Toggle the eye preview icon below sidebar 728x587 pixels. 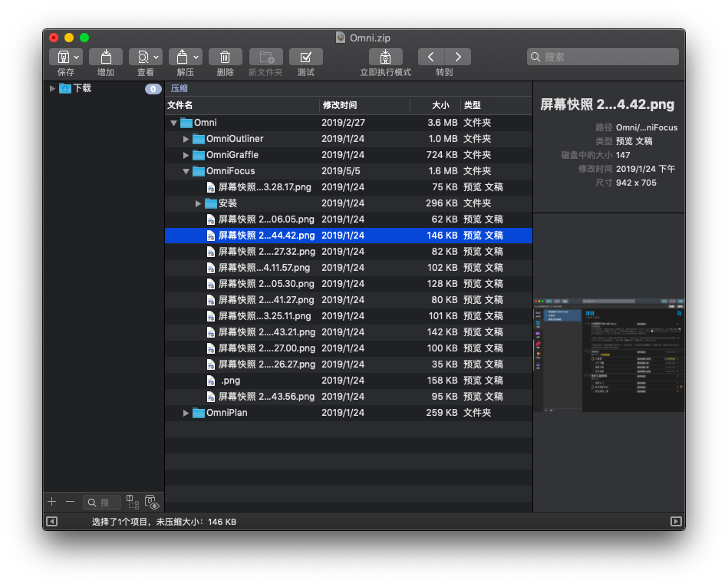click(152, 503)
